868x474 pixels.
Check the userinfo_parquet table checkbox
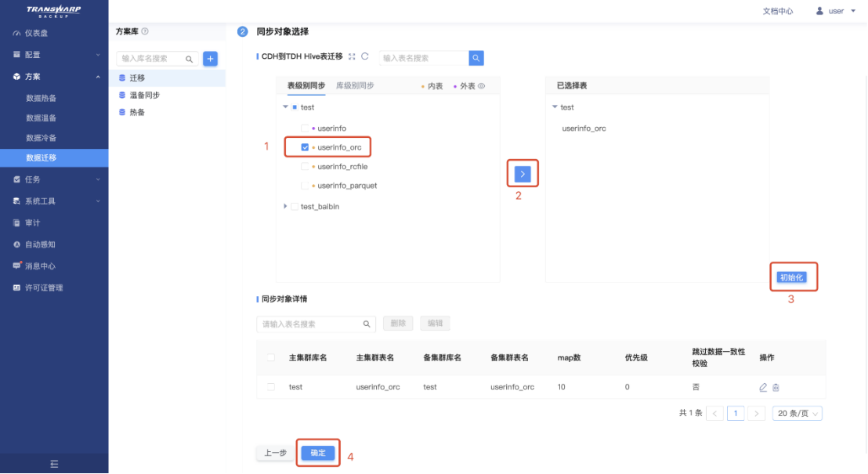305,186
